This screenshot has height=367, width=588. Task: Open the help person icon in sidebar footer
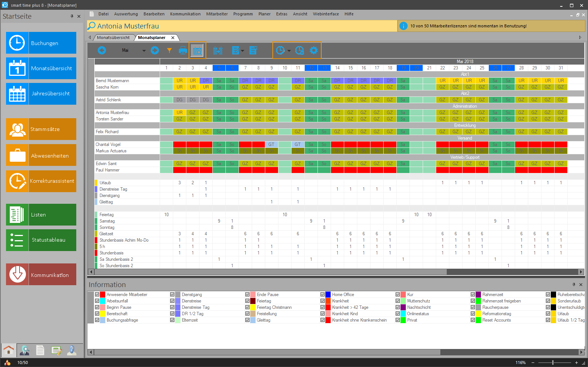tap(72, 350)
